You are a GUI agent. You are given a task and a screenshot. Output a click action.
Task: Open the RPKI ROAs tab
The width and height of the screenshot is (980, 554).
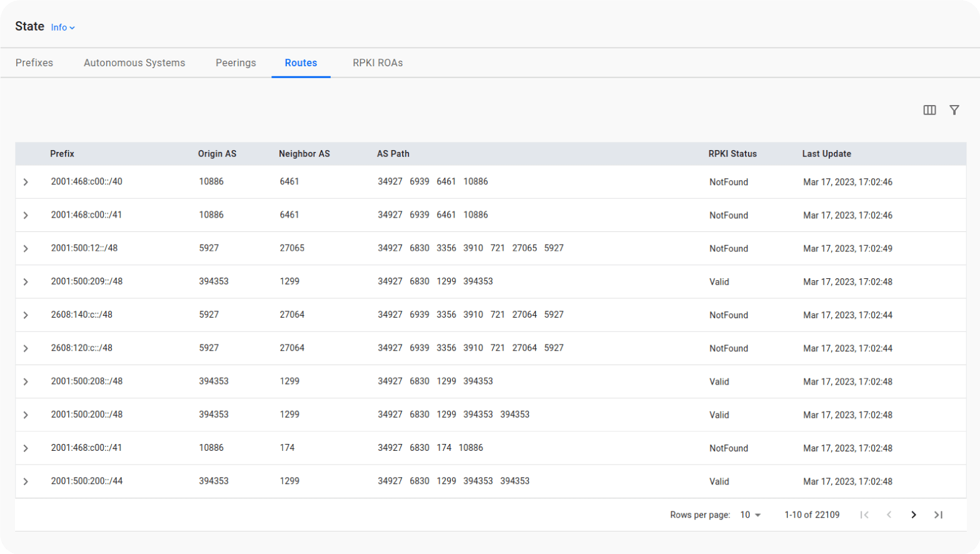tap(377, 63)
